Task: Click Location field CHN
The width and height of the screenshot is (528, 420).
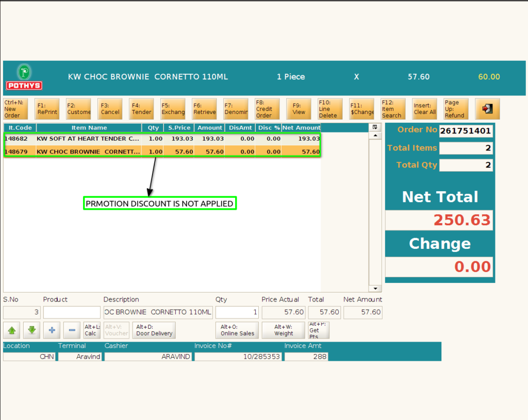Action: [x=29, y=357]
